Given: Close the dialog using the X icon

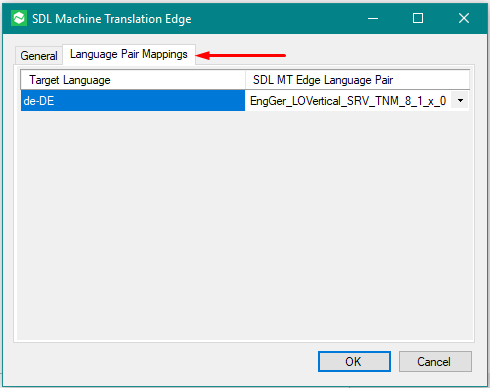Looking at the screenshot, I should (x=464, y=18).
